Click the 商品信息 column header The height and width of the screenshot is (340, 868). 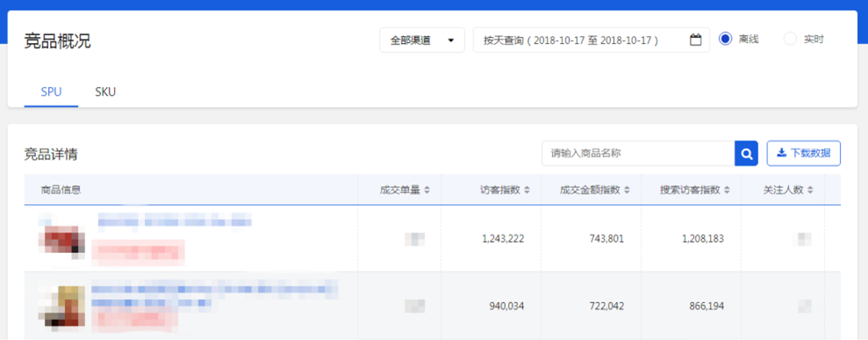click(61, 190)
